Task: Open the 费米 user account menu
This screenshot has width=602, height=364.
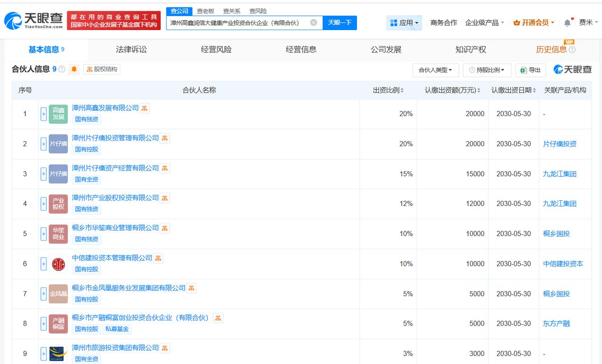Action: pos(588,23)
